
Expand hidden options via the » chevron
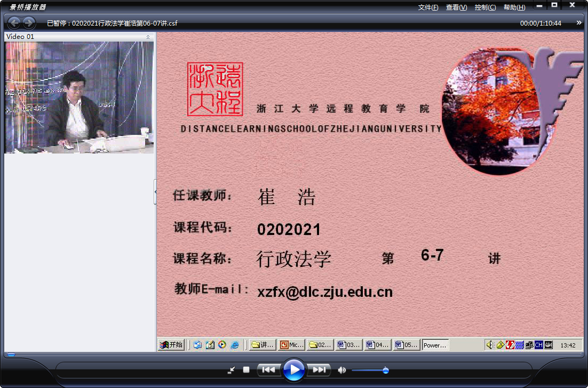tap(579, 23)
